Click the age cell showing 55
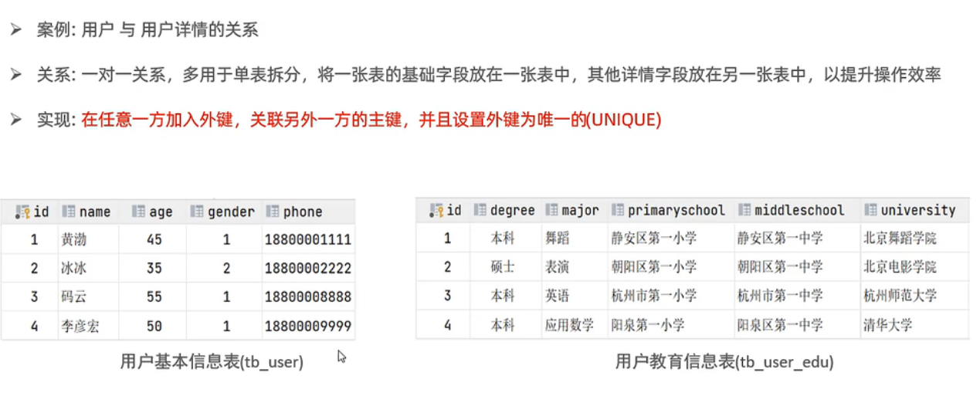Screen dimensions: 980x393 coord(154,297)
